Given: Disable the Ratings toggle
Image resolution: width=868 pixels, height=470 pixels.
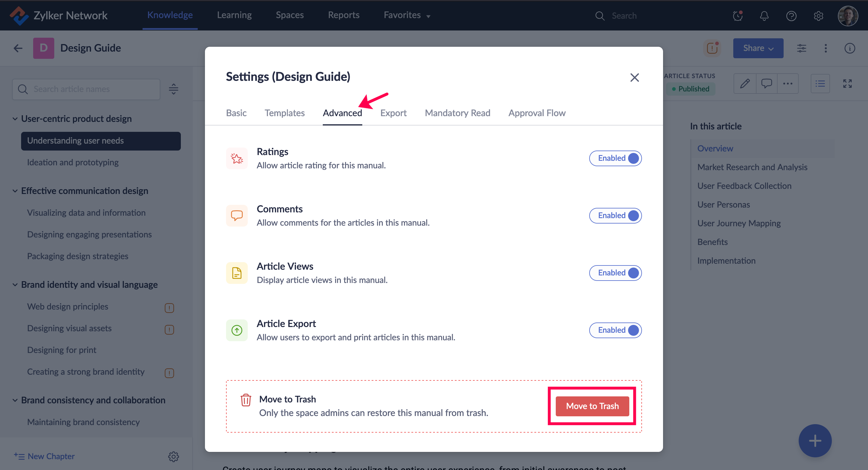Looking at the screenshot, I should click(615, 158).
